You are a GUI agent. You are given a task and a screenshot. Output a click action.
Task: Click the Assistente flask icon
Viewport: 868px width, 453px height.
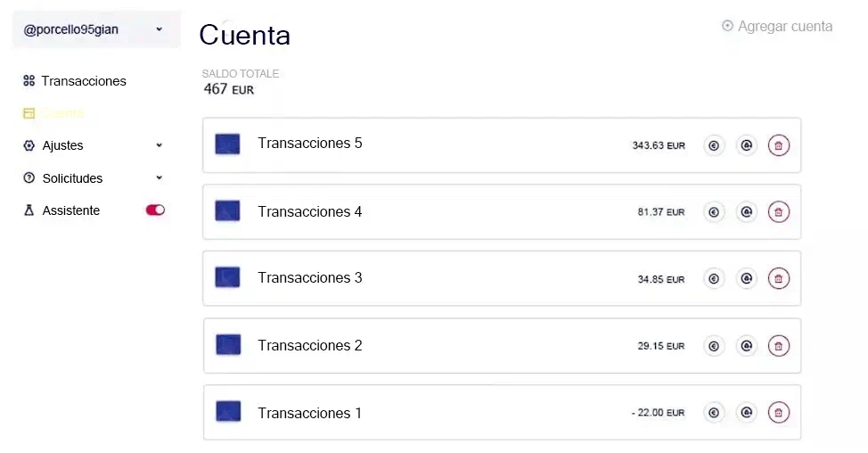pyautogui.click(x=29, y=210)
